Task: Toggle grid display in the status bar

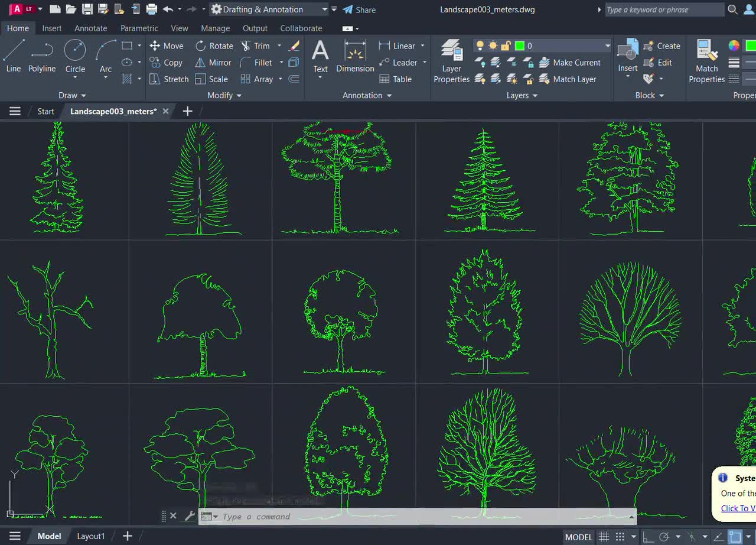Action: coord(604,536)
